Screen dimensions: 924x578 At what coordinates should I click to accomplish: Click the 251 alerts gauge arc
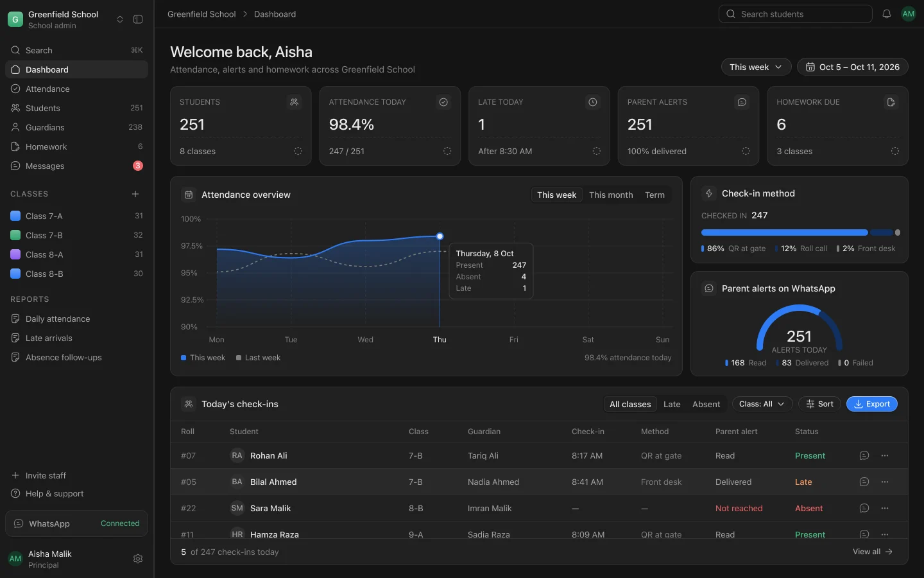pyautogui.click(x=800, y=326)
